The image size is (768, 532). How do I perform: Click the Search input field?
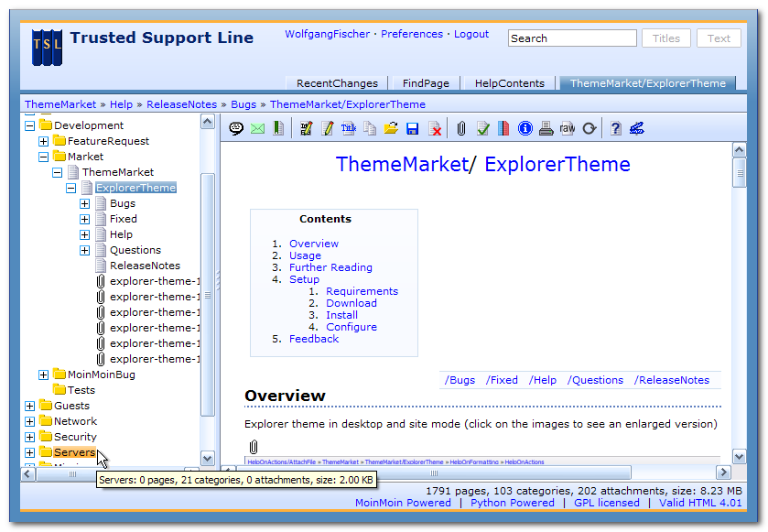(572, 38)
